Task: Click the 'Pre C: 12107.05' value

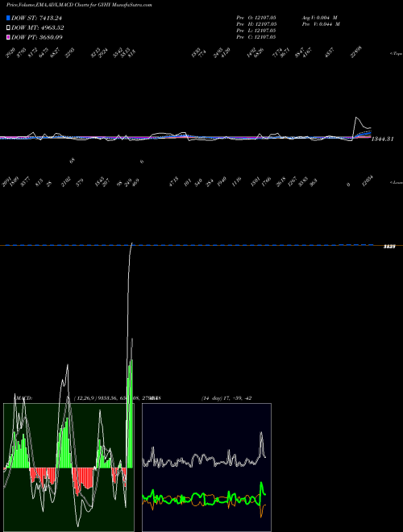Action: click(256, 37)
